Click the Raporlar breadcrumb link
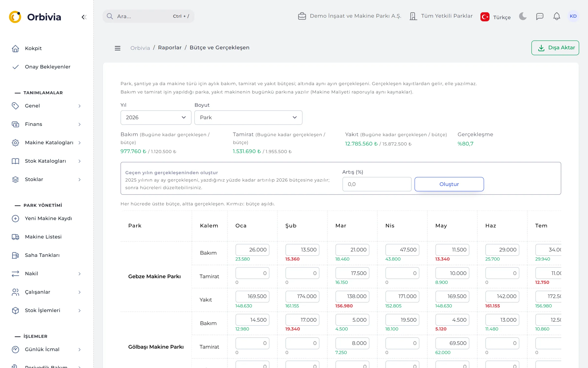Screen dimensions: 588x368 click(170, 48)
